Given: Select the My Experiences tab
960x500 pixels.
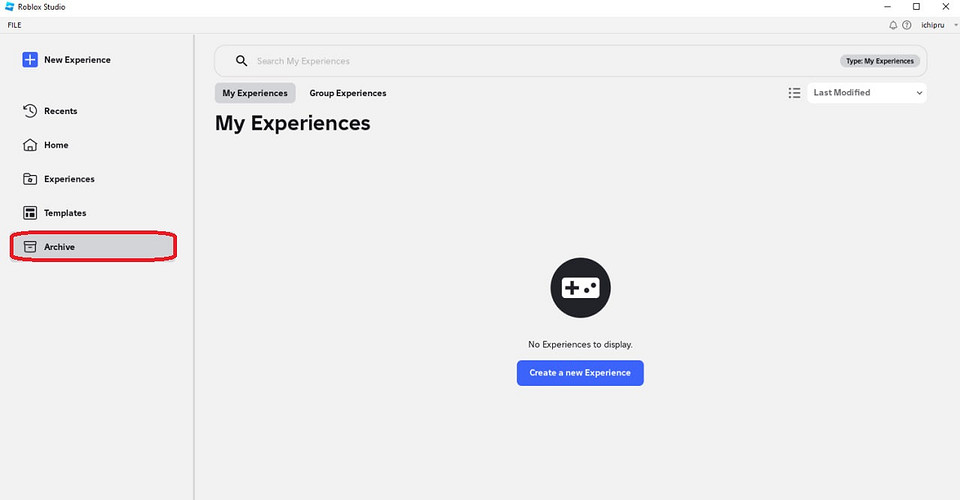Looking at the screenshot, I should click(254, 93).
